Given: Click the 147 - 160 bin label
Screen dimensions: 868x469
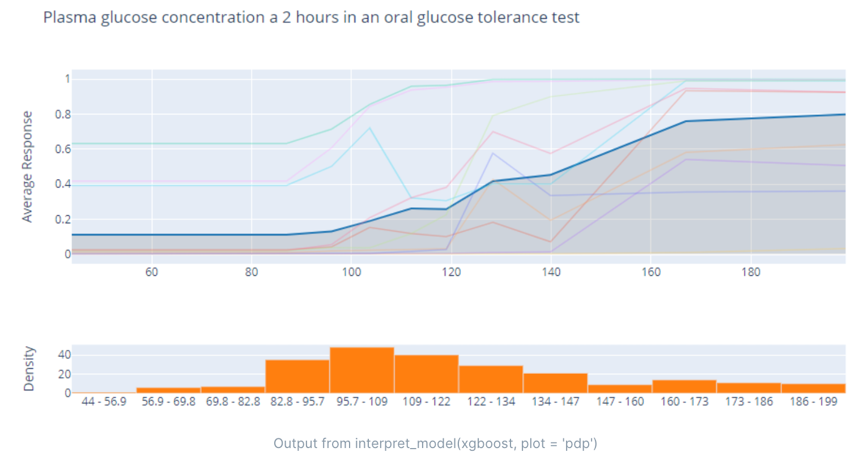Looking at the screenshot, I should coord(620,402).
